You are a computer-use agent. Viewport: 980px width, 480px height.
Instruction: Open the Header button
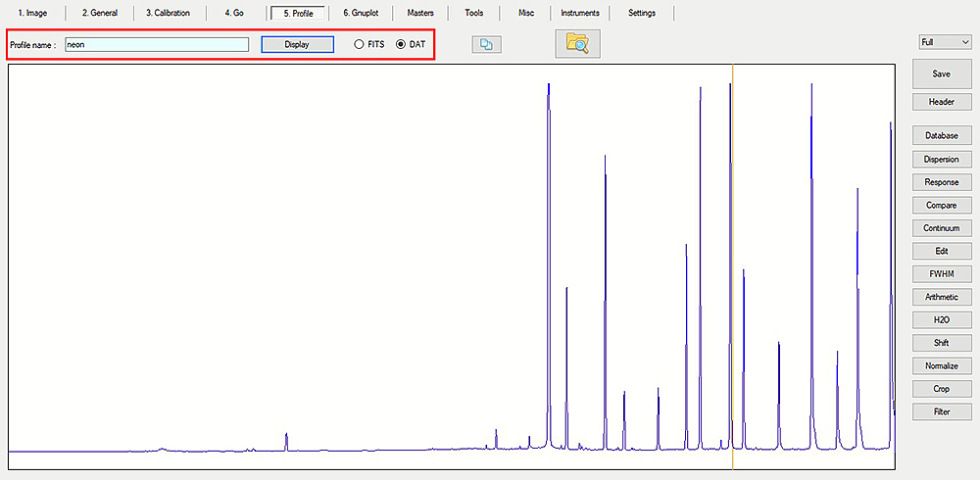[x=941, y=102]
